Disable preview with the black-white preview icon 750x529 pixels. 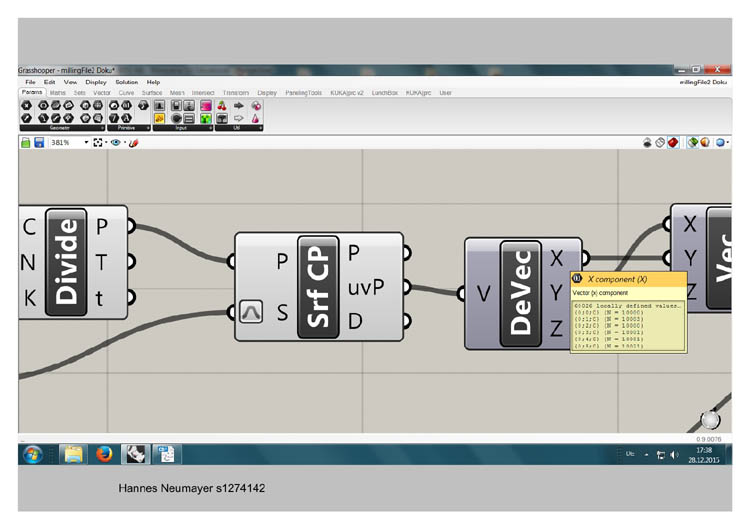coord(647,143)
